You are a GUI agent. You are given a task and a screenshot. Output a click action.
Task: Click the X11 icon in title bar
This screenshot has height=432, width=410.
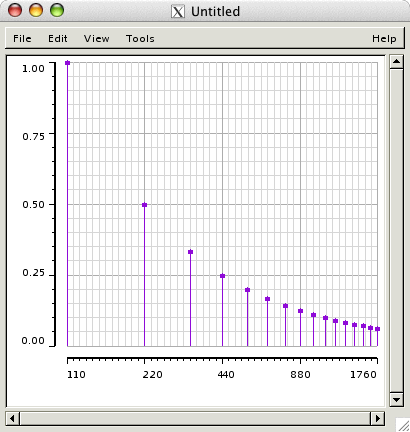pos(178,12)
